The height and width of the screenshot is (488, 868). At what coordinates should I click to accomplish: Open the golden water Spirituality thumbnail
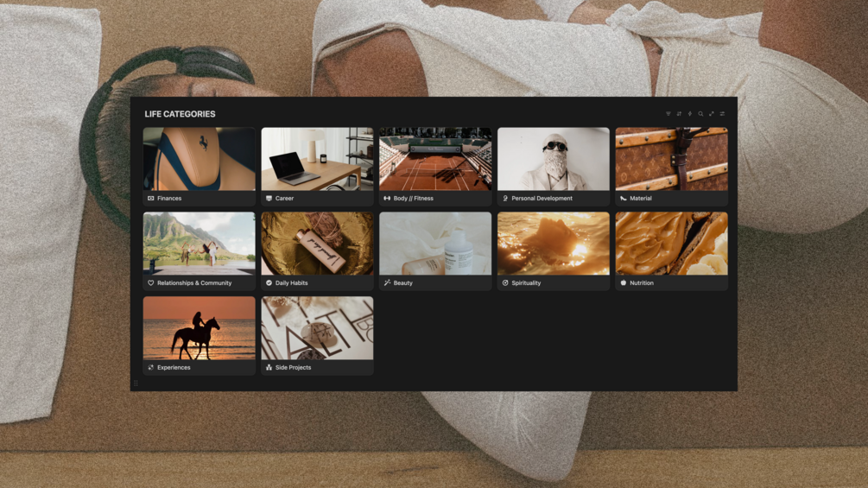[x=554, y=244]
